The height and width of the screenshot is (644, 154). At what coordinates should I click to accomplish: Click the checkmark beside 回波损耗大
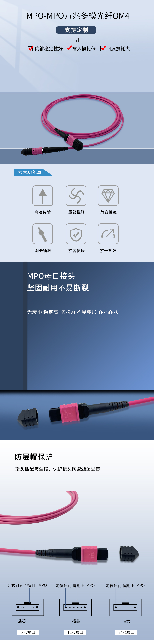103,48
